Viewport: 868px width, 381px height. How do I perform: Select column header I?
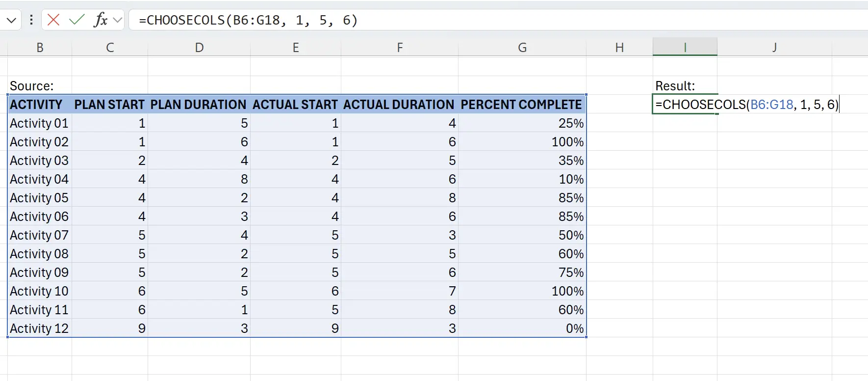click(685, 47)
